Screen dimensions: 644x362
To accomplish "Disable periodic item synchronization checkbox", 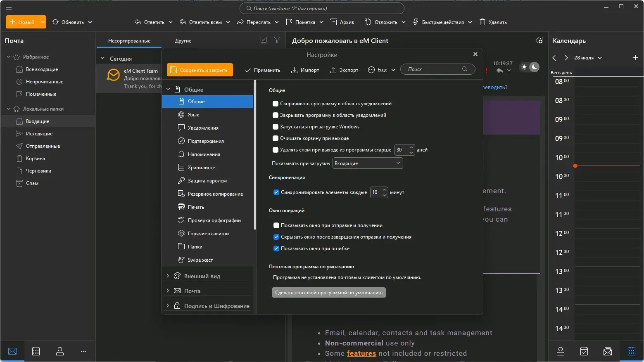I will (x=276, y=192).
